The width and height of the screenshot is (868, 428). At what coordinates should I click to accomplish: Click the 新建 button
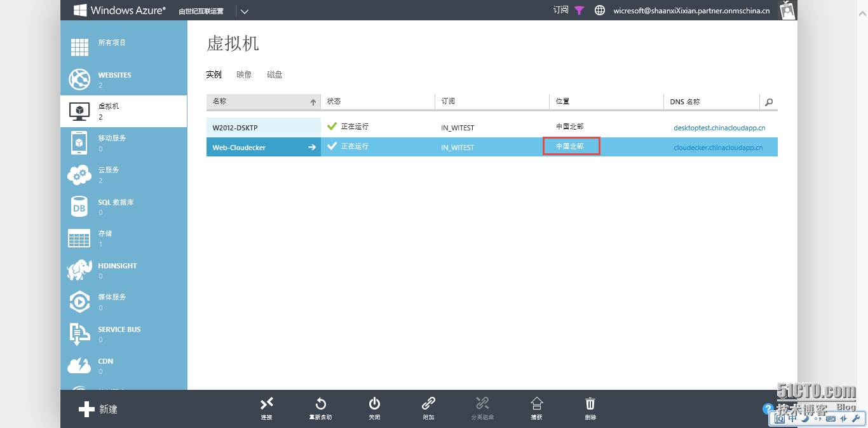point(98,410)
